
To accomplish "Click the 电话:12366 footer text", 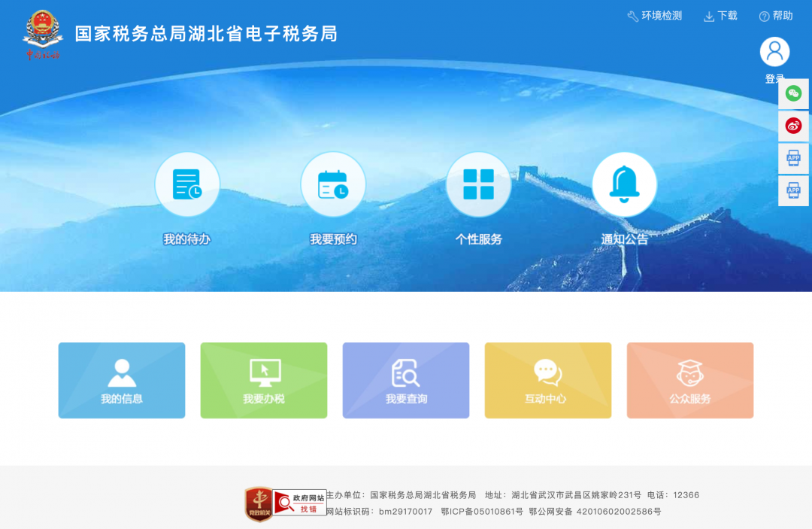I will (673, 495).
